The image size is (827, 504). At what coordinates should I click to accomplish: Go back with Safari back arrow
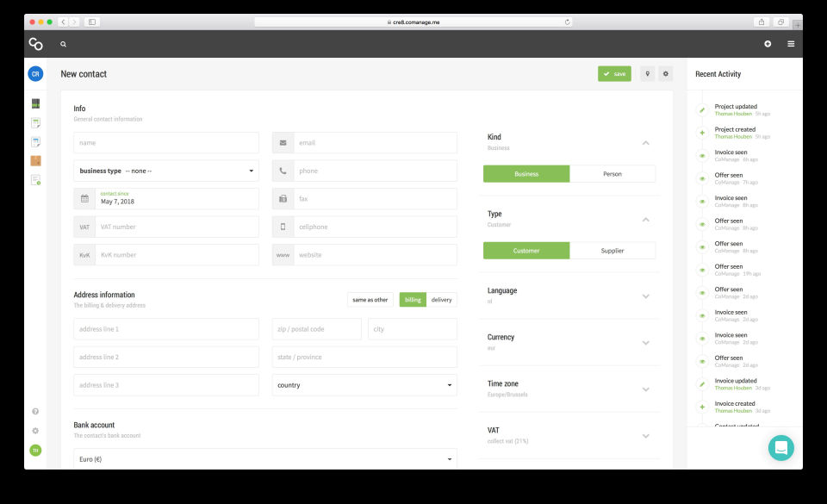(63, 22)
